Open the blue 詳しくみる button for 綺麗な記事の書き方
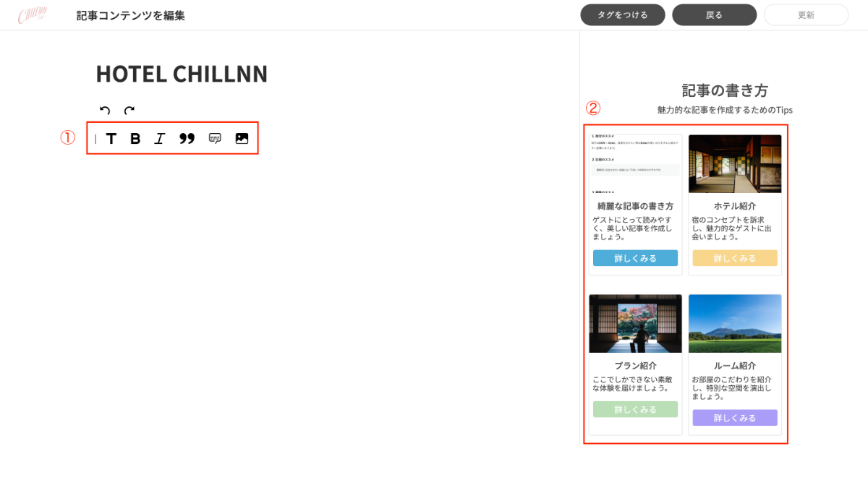The width and height of the screenshot is (868, 493). point(635,258)
